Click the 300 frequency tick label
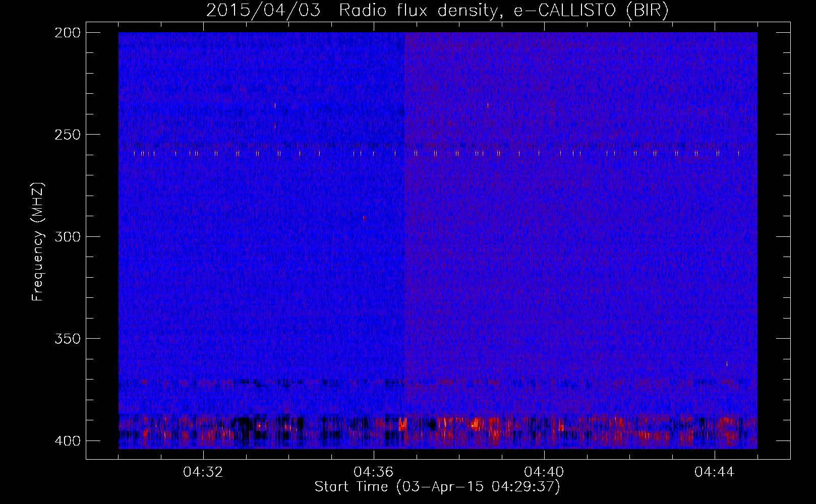The image size is (816, 504). pos(67,237)
